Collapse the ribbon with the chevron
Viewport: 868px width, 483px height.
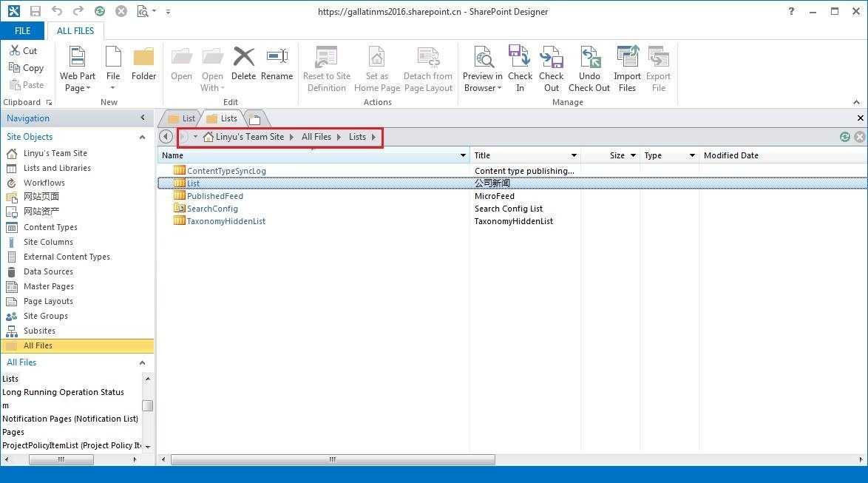pyautogui.click(x=856, y=102)
